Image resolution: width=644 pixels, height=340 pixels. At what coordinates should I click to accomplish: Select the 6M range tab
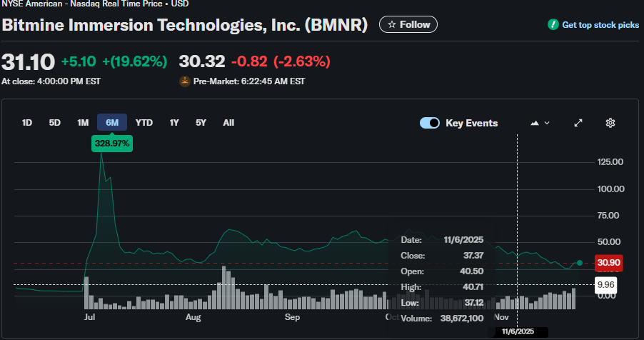coord(112,123)
